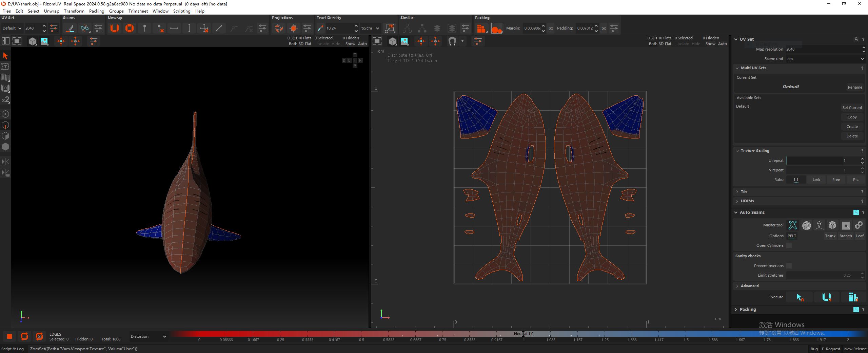Open the Trimsheet menu
This screenshot has height=353, width=868.
[138, 11]
